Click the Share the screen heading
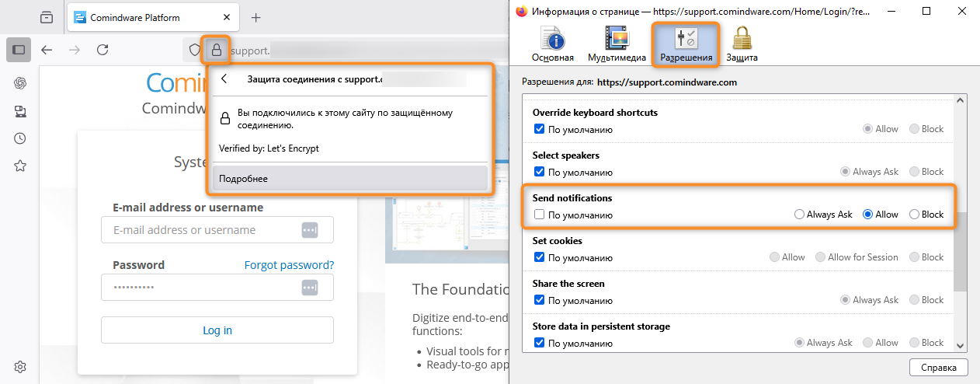Viewport: 980px width, 384px height. [x=568, y=284]
